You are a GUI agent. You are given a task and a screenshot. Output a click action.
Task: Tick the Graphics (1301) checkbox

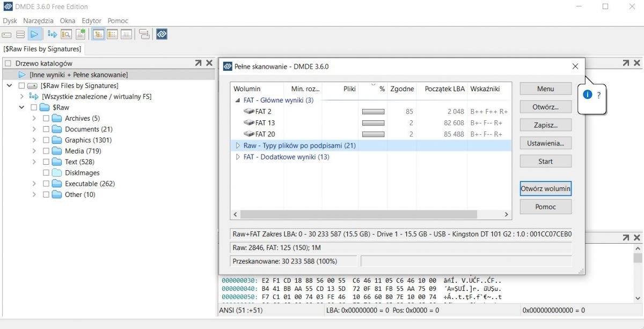(46, 140)
